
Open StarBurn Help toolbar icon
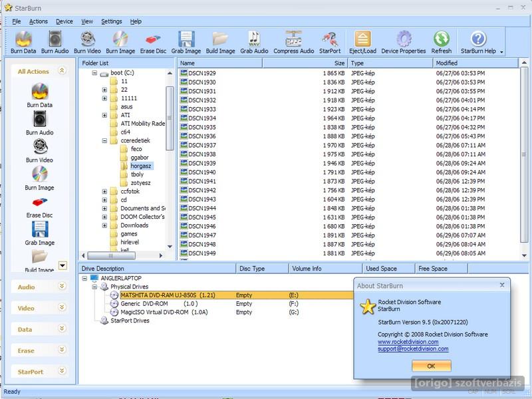point(478,43)
